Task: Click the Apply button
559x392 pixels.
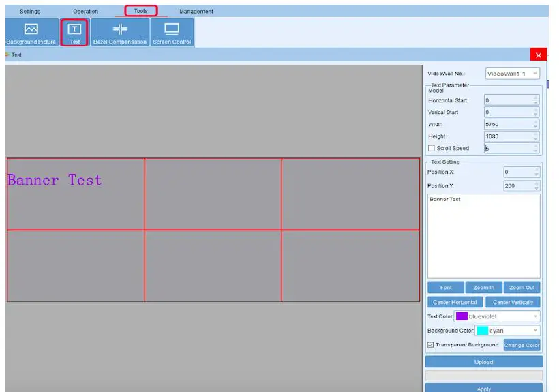Action: pyautogui.click(x=484, y=388)
